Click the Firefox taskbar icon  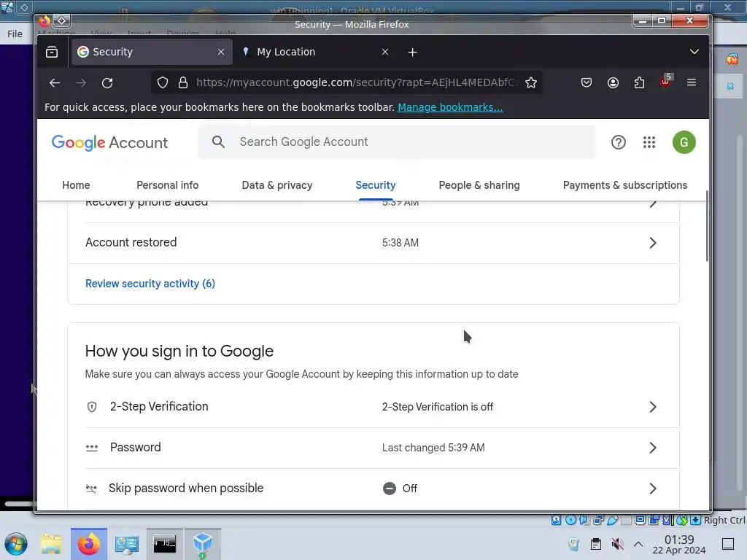[x=89, y=544]
